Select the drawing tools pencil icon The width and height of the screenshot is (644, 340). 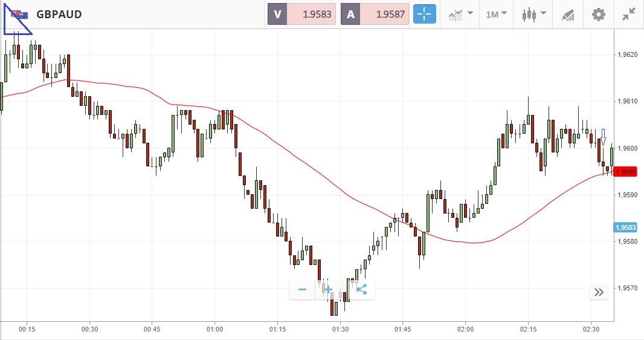point(568,14)
